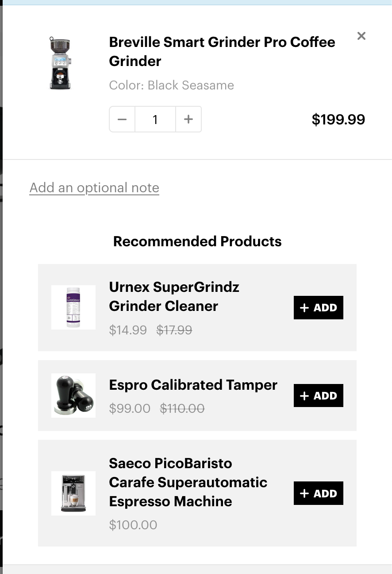Click the Recommended Products heading
Image resolution: width=392 pixels, height=574 pixels.
(x=197, y=241)
